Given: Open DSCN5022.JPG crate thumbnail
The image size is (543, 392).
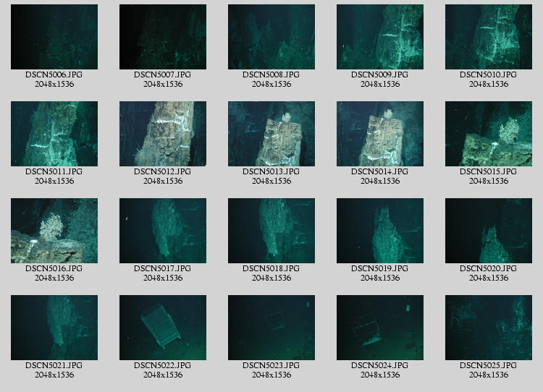Looking at the screenshot, I should pyautogui.click(x=163, y=328).
